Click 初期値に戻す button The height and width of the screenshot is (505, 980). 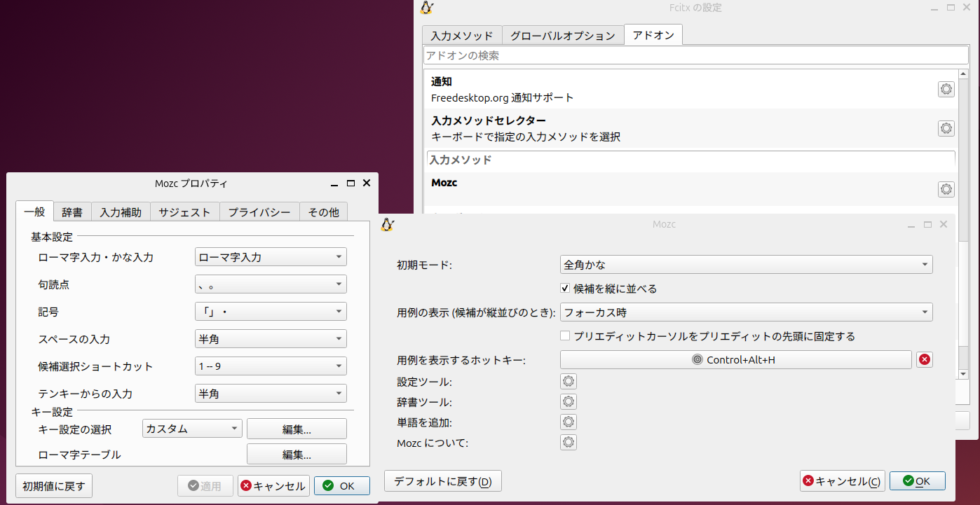54,485
